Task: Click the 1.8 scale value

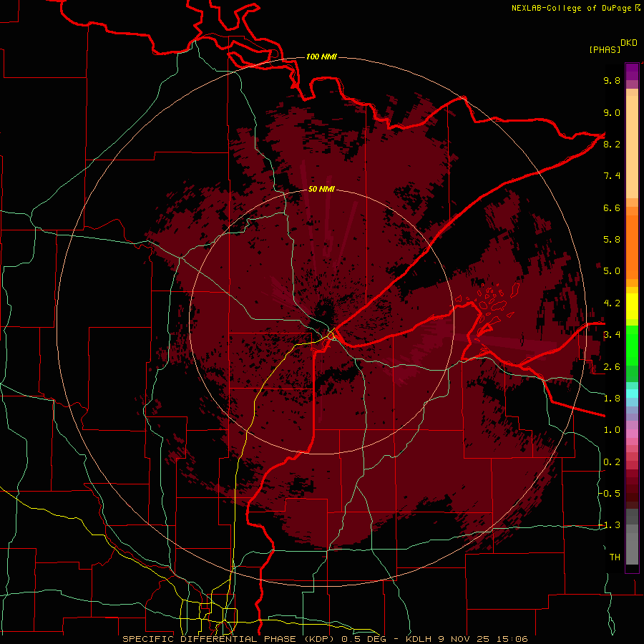Action: tap(612, 399)
